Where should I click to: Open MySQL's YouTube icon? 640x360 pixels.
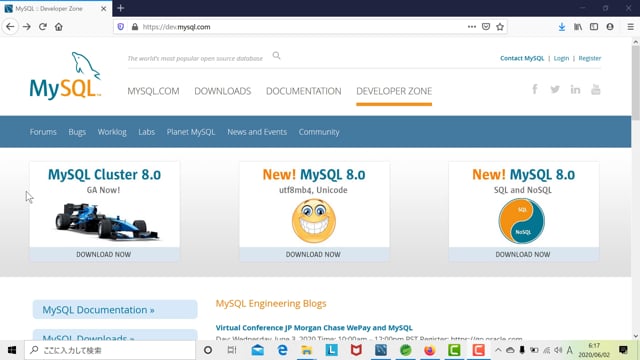click(596, 89)
